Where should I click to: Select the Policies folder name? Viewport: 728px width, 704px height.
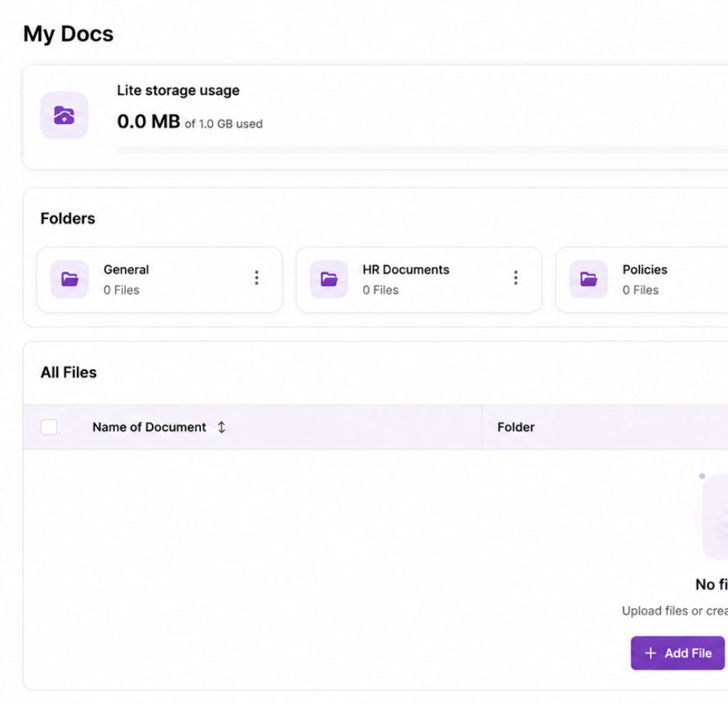point(645,270)
